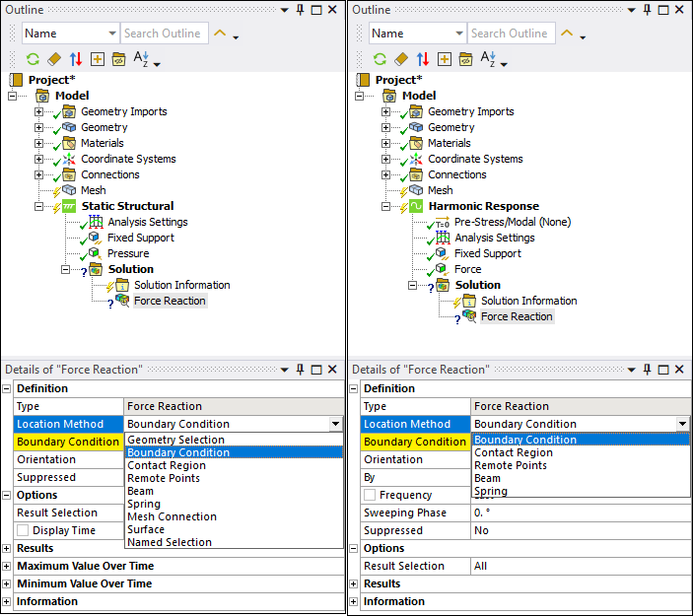Select the Force item under Harmonic Response
Viewport: 693px width, 616px height.
[x=467, y=269]
